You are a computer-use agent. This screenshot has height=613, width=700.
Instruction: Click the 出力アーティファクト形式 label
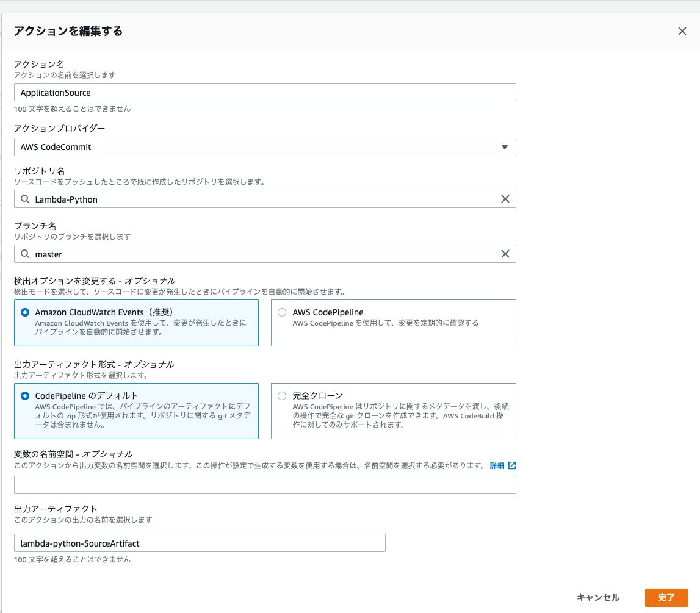pos(94,364)
